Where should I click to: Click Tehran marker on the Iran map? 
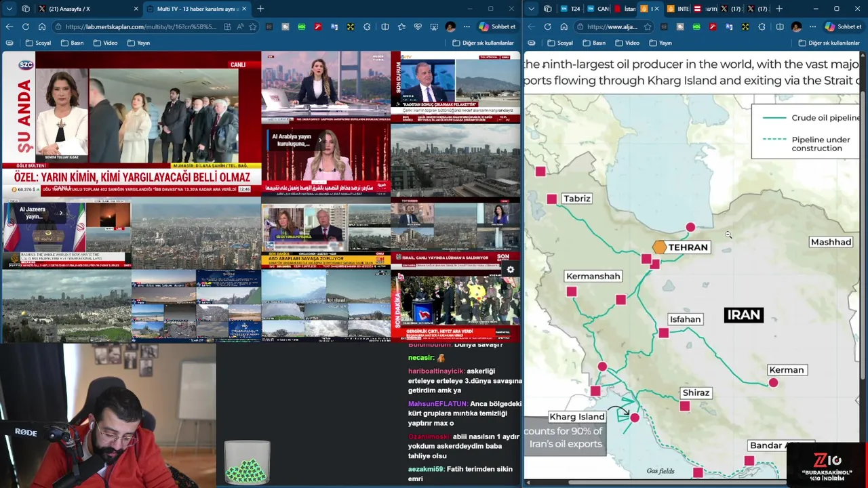point(660,247)
